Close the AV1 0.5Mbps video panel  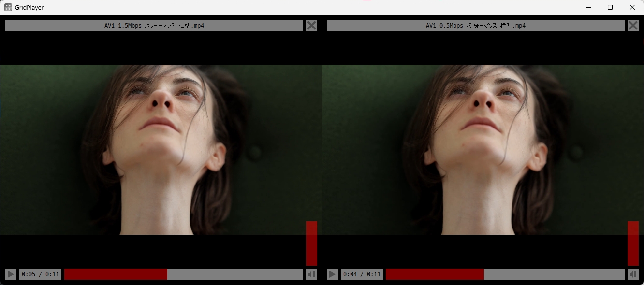click(633, 25)
